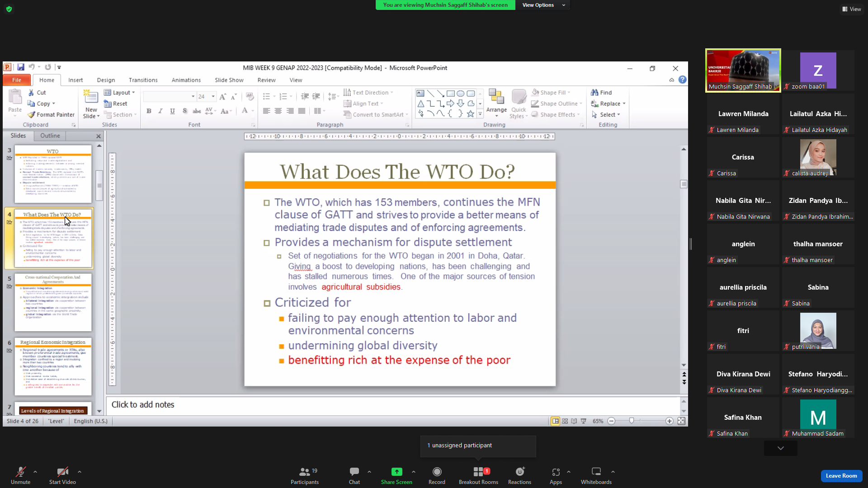Switch to Outline pane tab
Viewport: 868px width, 488px height.
[50, 136]
